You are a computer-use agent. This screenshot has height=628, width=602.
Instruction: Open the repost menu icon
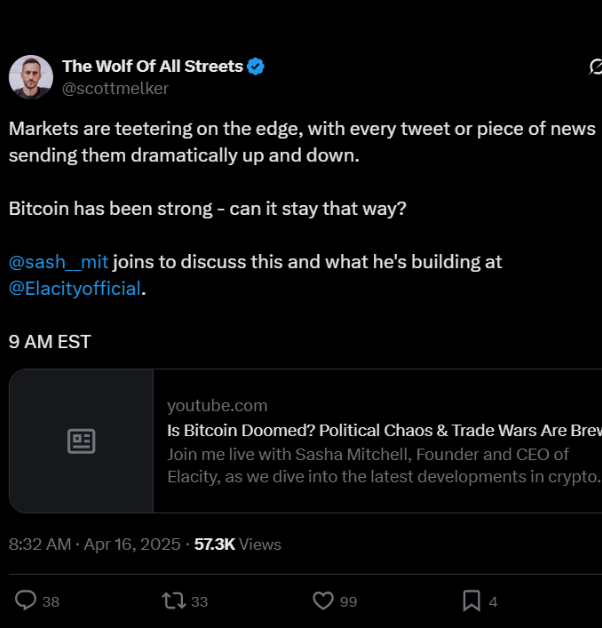tap(173, 600)
